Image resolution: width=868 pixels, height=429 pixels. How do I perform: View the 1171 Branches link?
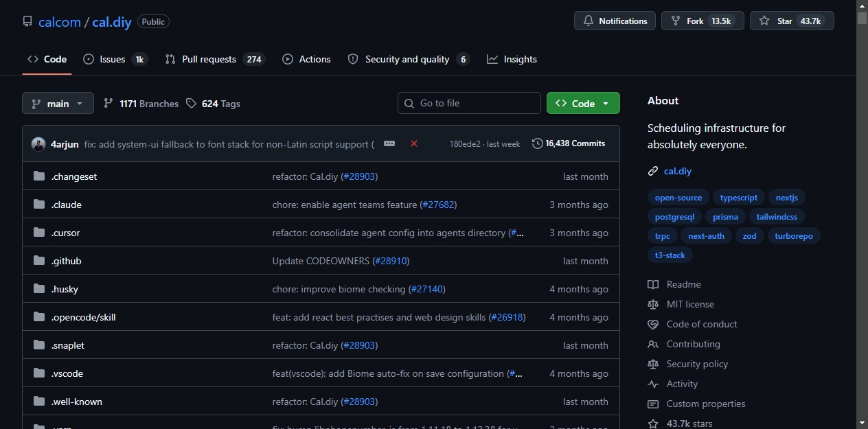click(141, 104)
